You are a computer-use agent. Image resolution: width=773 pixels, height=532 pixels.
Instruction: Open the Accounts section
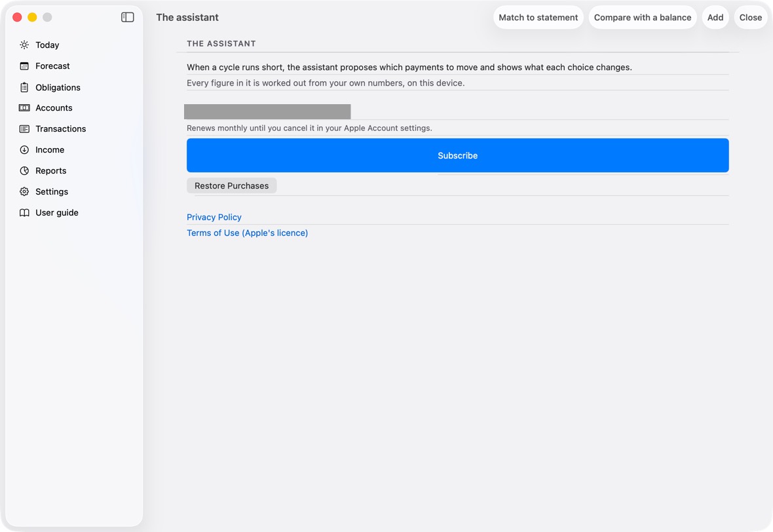(x=54, y=108)
